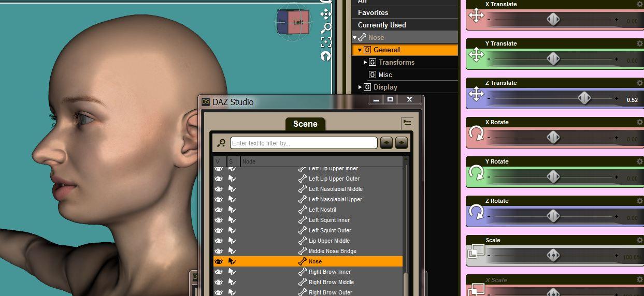The height and width of the screenshot is (296, 644).
Task: Select the Transforms property group
Action: (396, 62)
